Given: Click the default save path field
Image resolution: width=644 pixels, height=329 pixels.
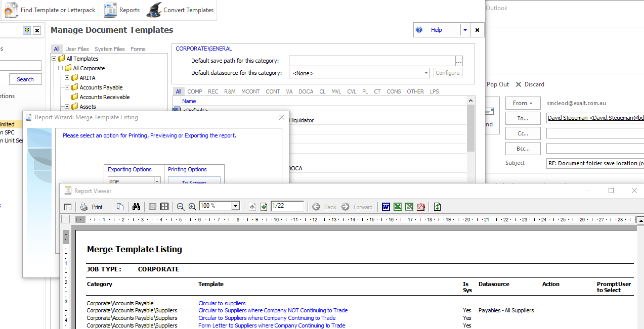Looking at the screenshot, I should click(372, 61).
